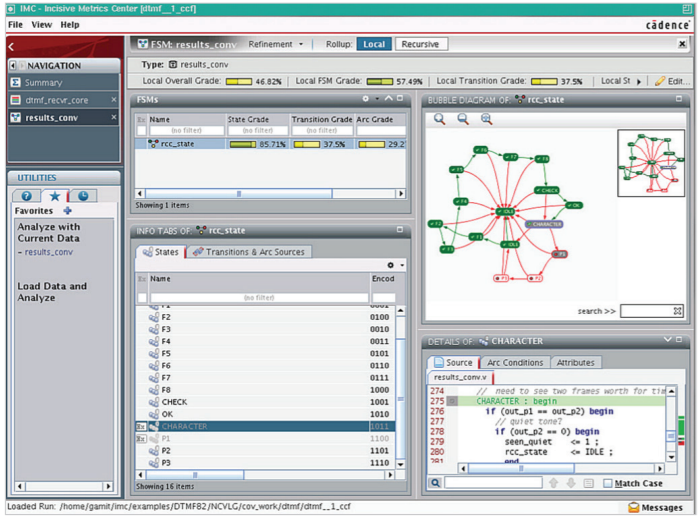This screenshot has height=518, width=698.
Task: Open FSMs panel gear dropdown arrow
Action: point(377,99)
